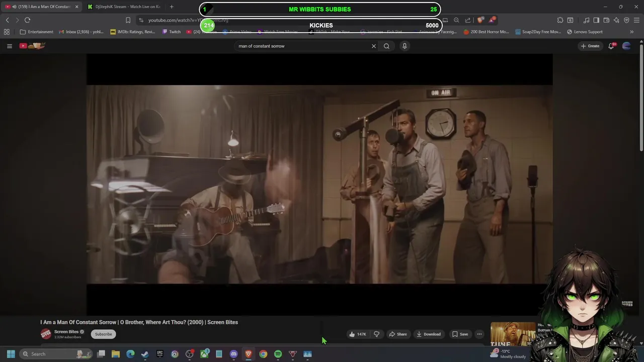Open Brave VPN shield icon

tap(626, 20)
